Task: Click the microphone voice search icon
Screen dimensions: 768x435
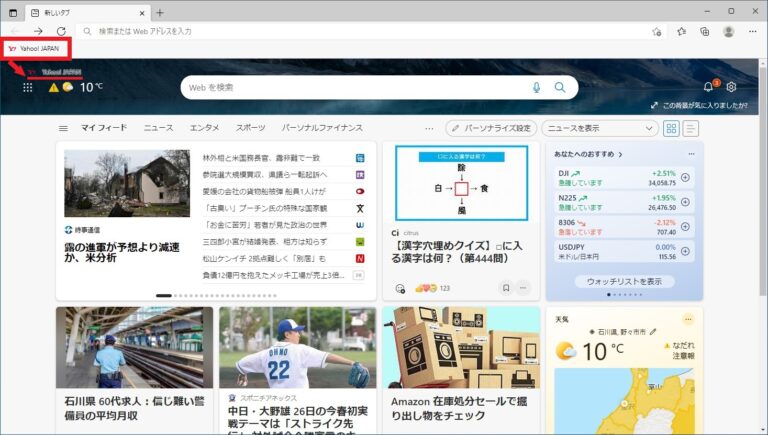Action: pyautogui.click(x=537, y=87)
